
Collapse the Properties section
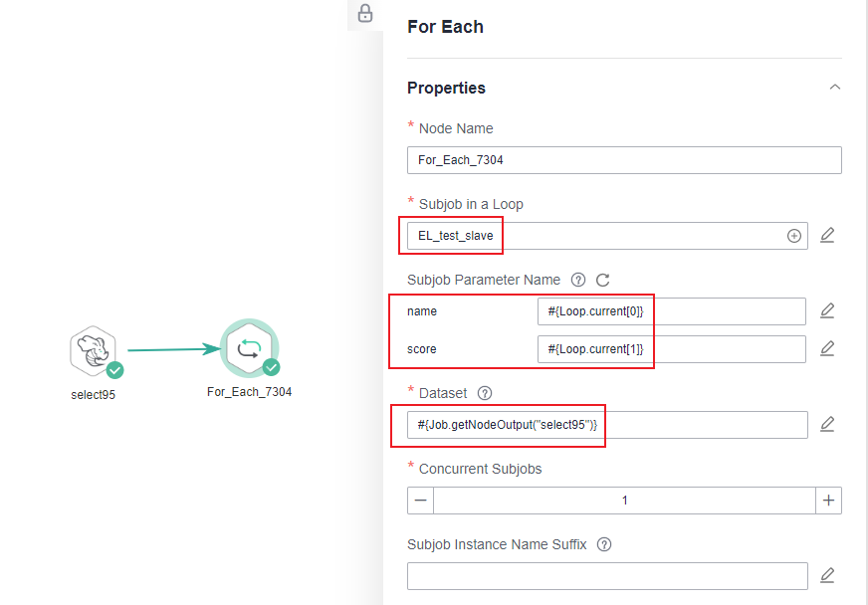pyautogui.click(x=835, y=88)
